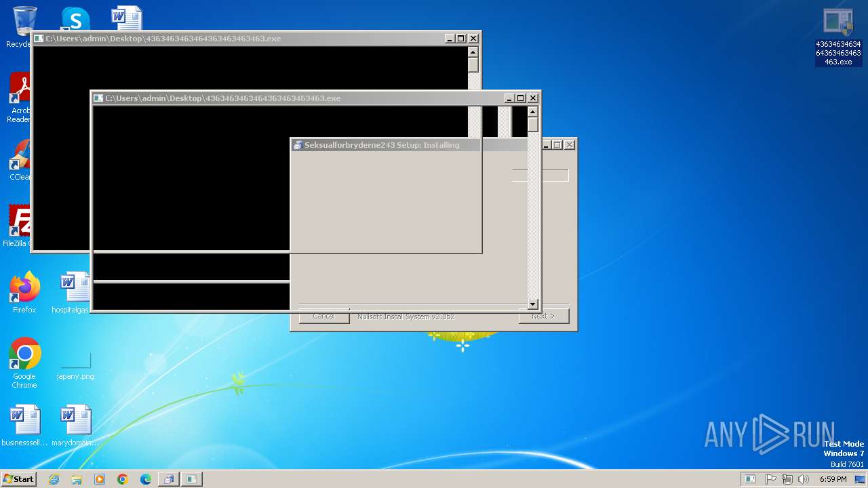Click the Action Center flag tray icon
Image resolution: width=868 pixels, height=488 pixels.
click(771, 479)
